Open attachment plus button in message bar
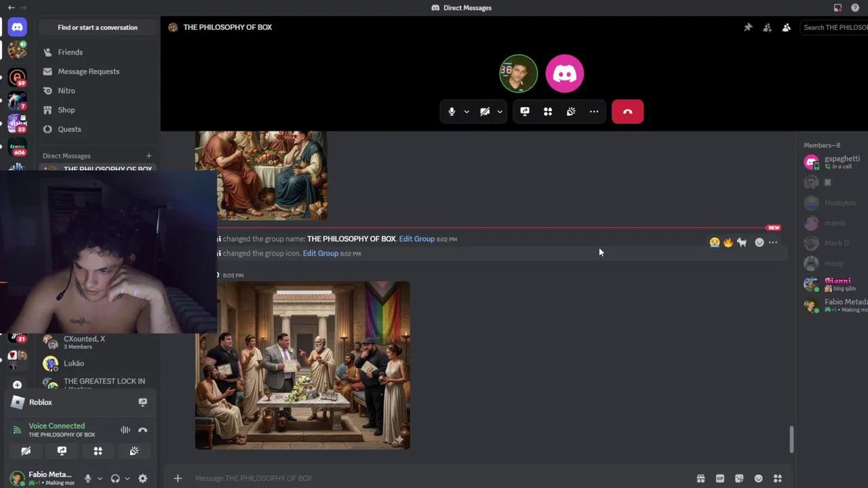Screen dimensions: 868x488 (x=178, y=479)
